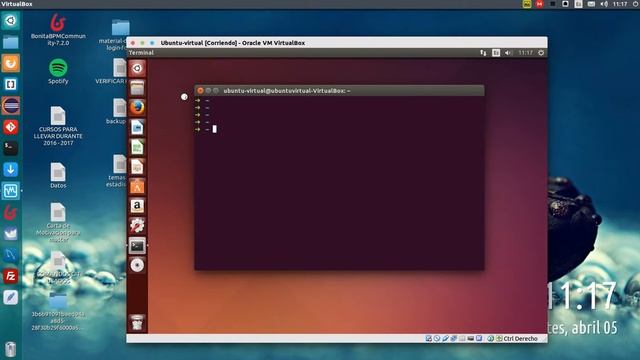Viewport: 640px width, 360px height.
Task: Close the Oracle VM VirtualBox window
Action: [x=133, y=43]
